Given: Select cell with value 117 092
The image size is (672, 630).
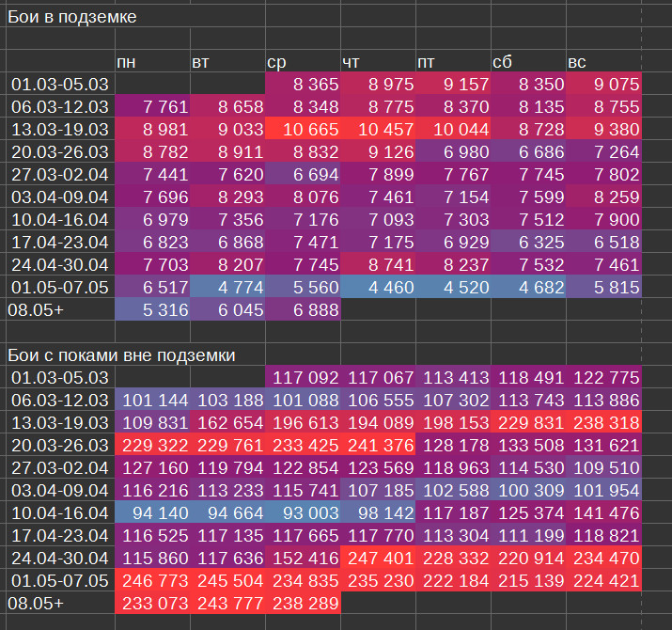Looking at the screenshot, I should (303, 377).
